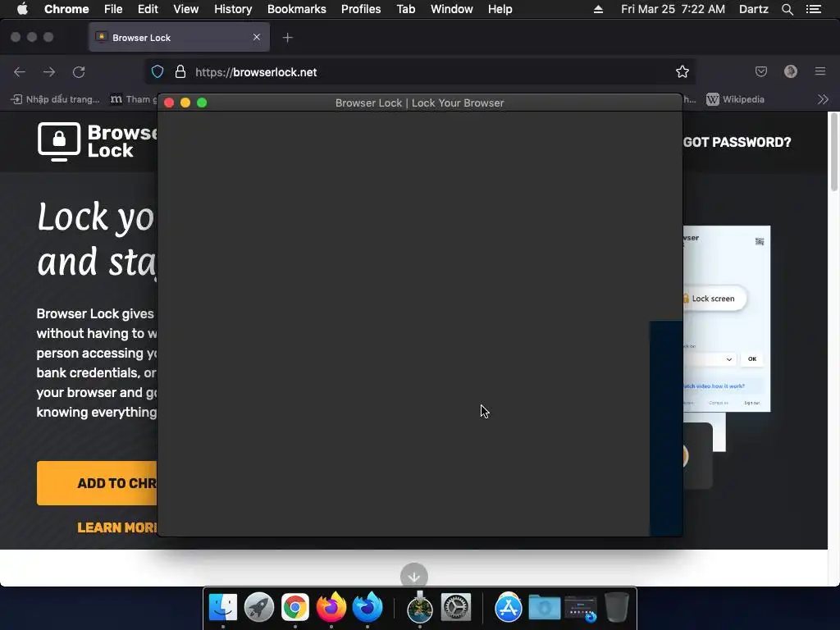This screenshot has width=840, height=630.
Task: Open the minimized window thumbnail in Dock
Action: pyautogui.click(x=581, y=609)
